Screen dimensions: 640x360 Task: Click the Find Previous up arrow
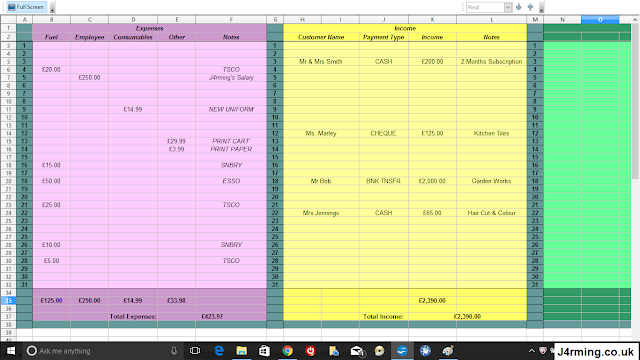pyautogui.click(x=530, y=7)
